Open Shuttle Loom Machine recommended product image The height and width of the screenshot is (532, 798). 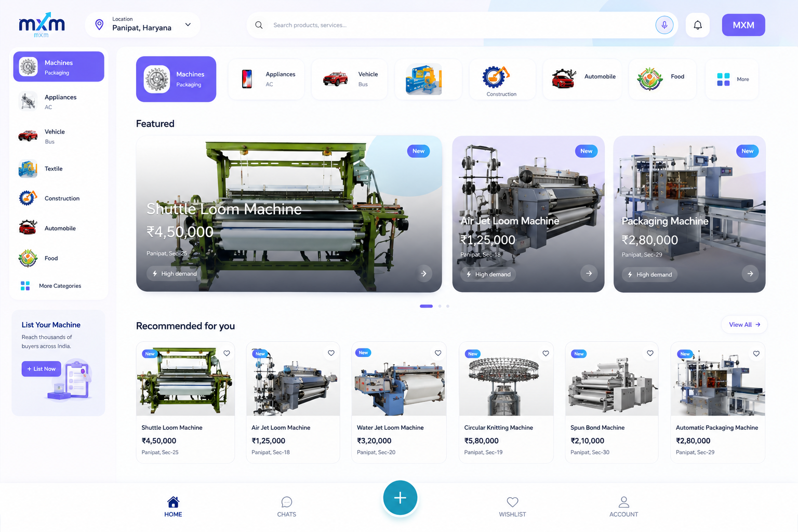pyautogui.click(x=185, y=379)
